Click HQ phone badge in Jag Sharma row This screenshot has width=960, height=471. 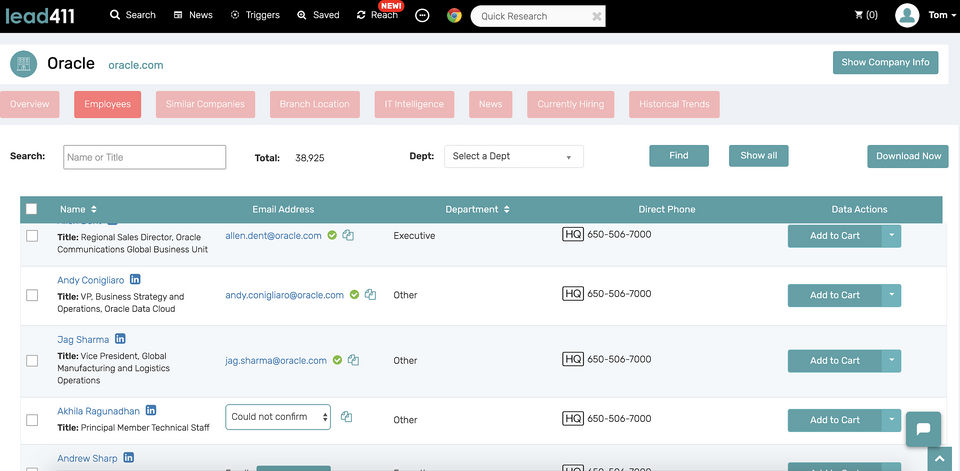[x=573, y=359]
